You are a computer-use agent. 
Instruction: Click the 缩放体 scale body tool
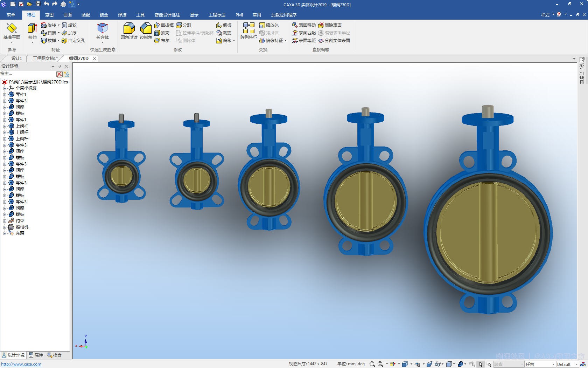pos(269,25)
